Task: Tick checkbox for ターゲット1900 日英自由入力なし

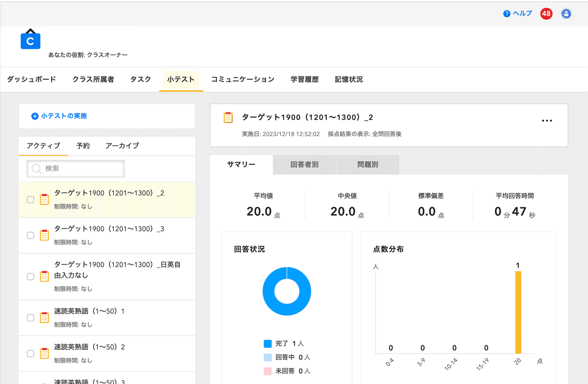Action: pos(30,277)
